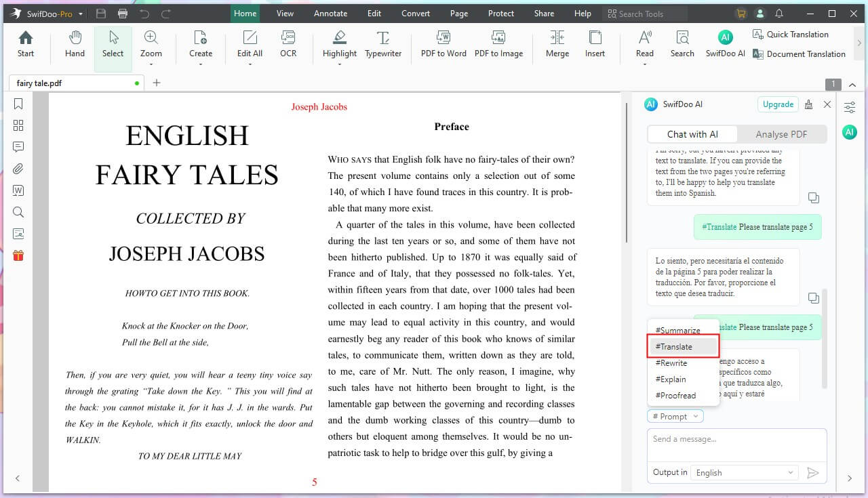Click the print icon in title bar
The image size is (868, 498).
[x=122, y=14]
